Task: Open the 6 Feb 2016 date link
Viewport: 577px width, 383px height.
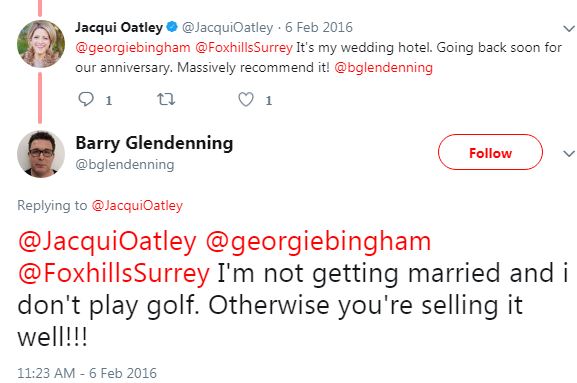Action: tap(319, 27)
